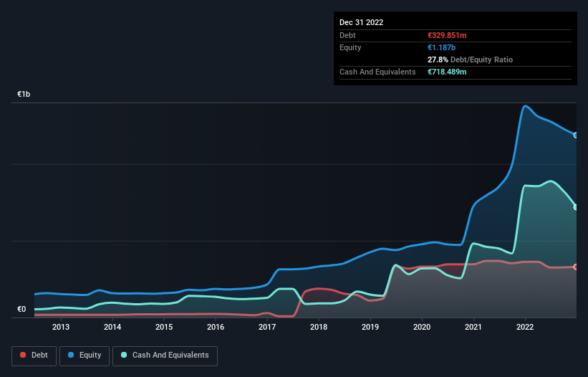588x377 pixels.
Task: Click the 2017 x-axis label
Action: click(267, 327)
